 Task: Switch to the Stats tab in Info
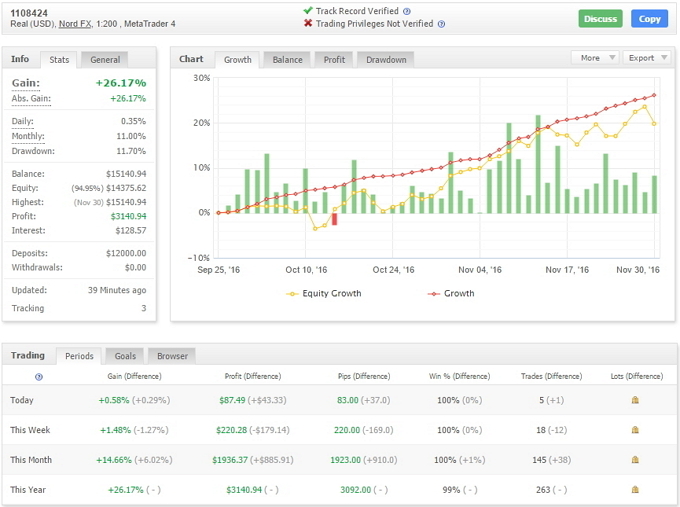tap(59, 60)
